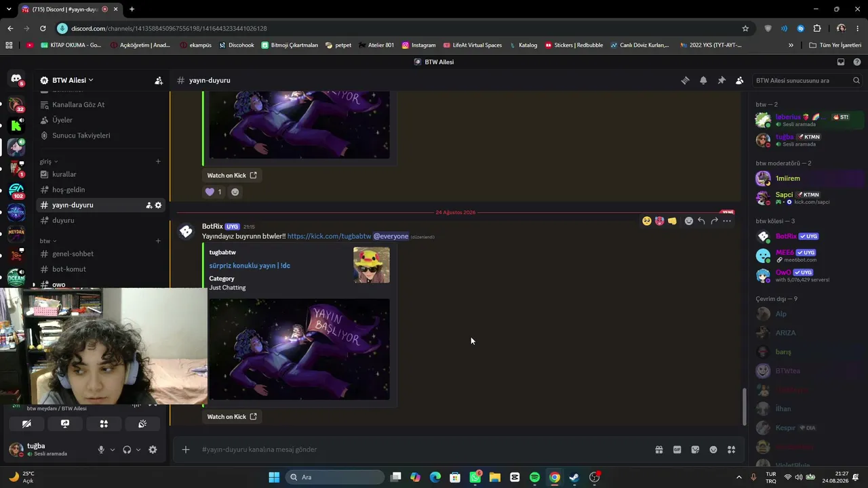Open Discord help question mark icon
The width and height of the screenshot is (868, 488).
pos(857,62)
